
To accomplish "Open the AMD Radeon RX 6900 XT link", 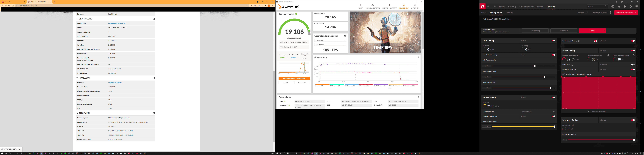I will (x=117, y=23).
